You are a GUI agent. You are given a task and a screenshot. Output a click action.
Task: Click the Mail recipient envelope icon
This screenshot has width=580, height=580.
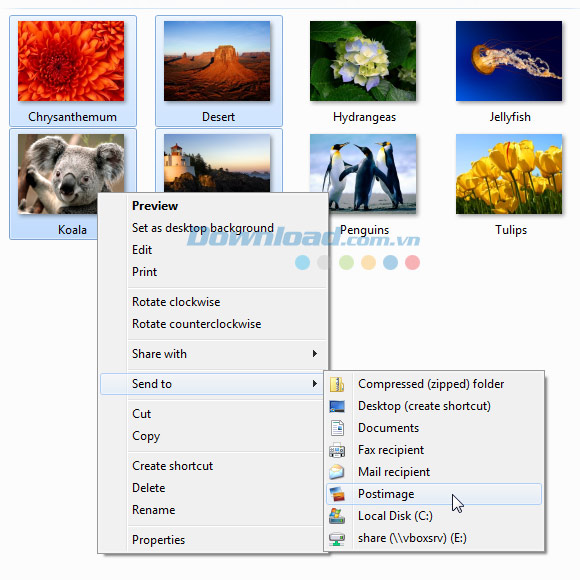337,472
